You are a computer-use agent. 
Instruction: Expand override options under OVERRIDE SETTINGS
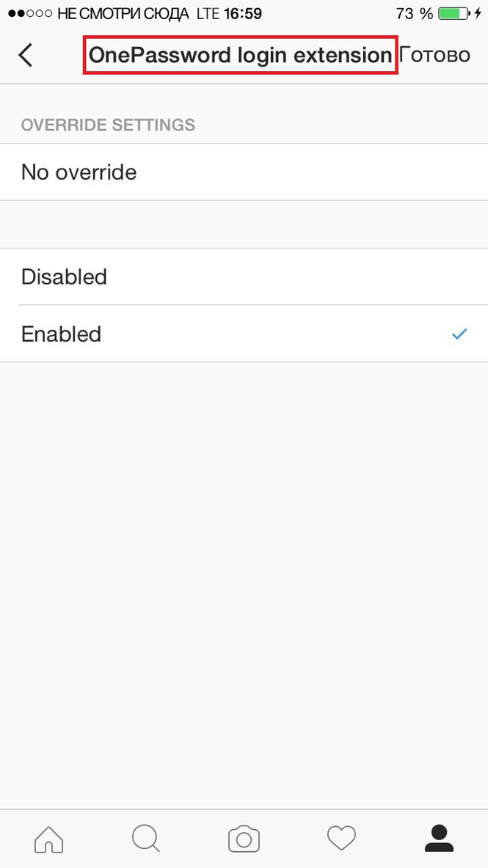pos(107,125)
